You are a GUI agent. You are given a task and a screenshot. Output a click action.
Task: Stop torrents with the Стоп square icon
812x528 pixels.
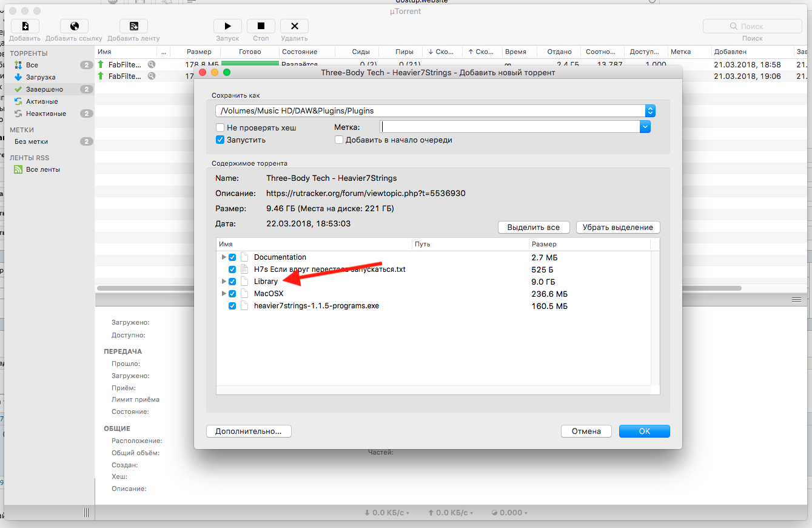point(261,26)
